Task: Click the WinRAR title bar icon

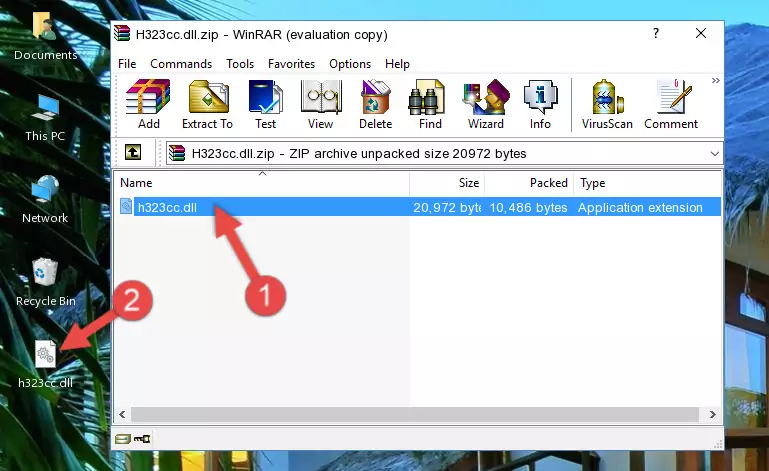Action: tap(122, 34)
